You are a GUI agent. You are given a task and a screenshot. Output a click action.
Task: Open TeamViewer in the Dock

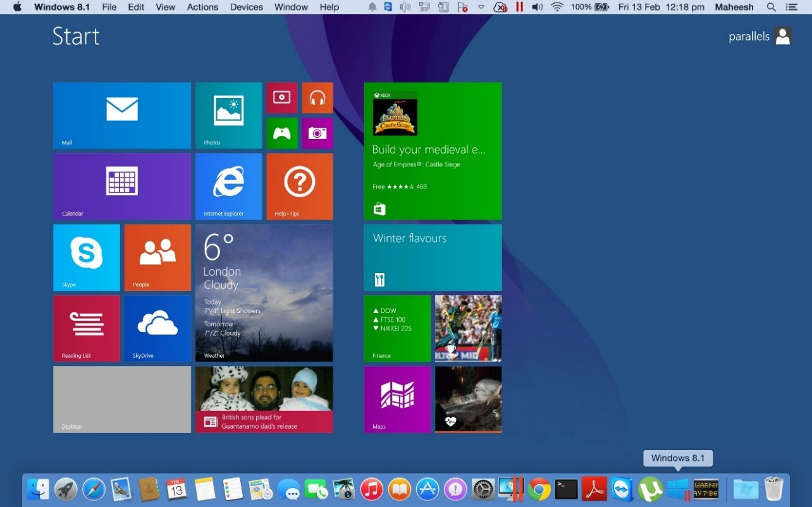point(622,489)
